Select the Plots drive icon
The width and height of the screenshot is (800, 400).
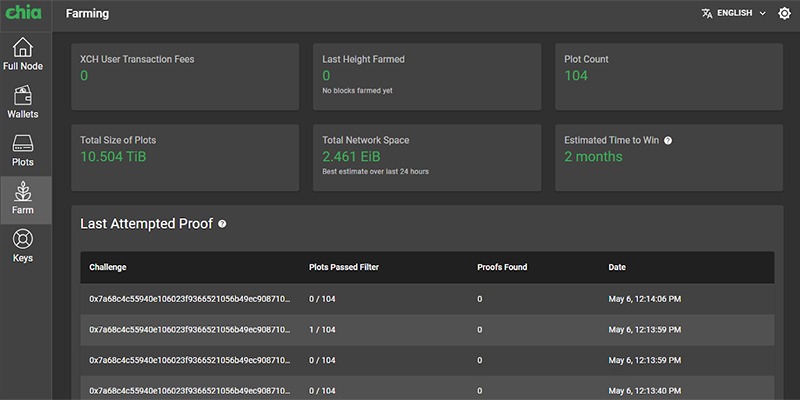[23, 143]
